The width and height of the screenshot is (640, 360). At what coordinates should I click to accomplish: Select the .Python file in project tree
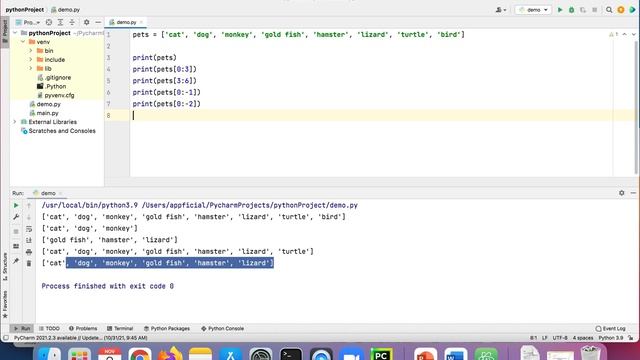click(x=51, y=87)
